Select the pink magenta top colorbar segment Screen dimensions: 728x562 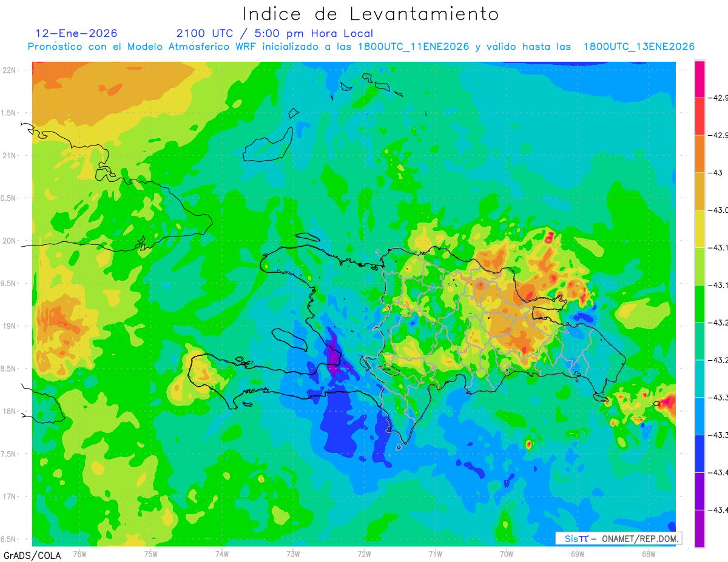pyautogui.click(x=699, y=79)
